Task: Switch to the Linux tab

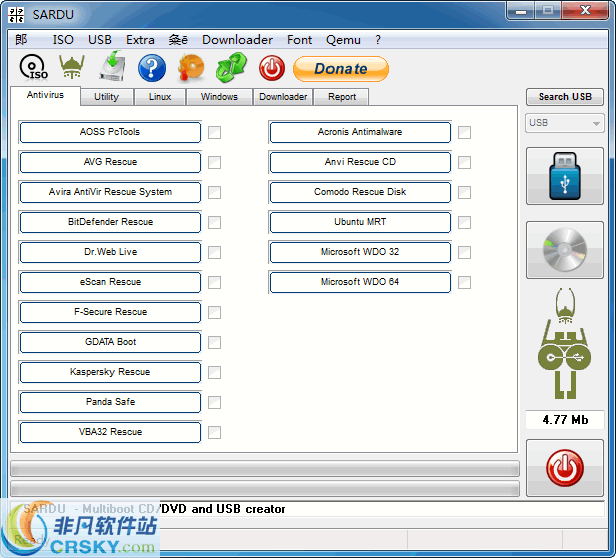Action: 160,97
